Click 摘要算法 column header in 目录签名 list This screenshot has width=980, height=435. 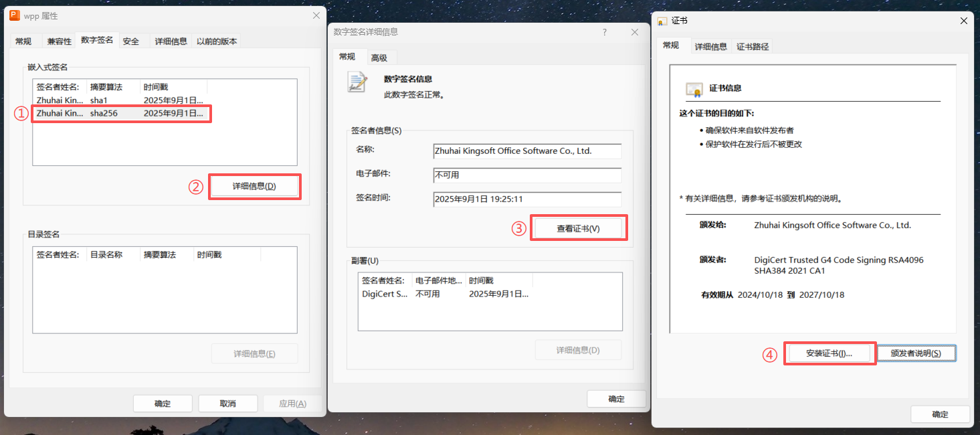pyautogui.click(x=167, y=255)
